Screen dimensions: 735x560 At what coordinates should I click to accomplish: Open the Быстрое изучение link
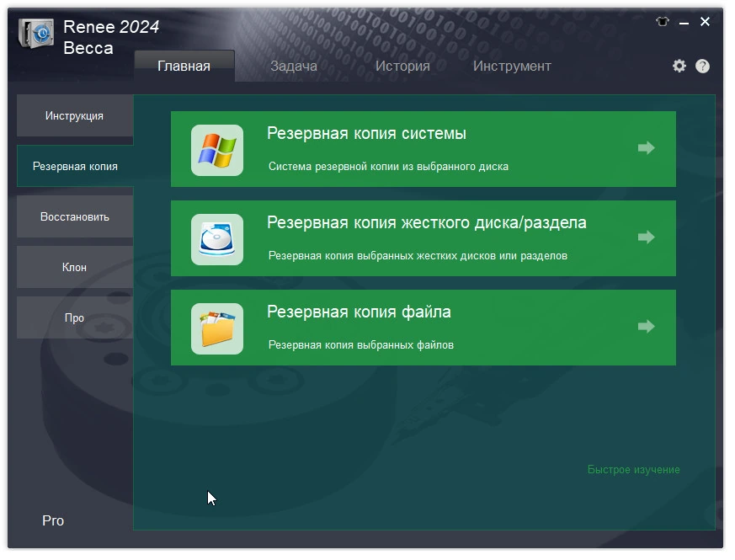point(633,470)
